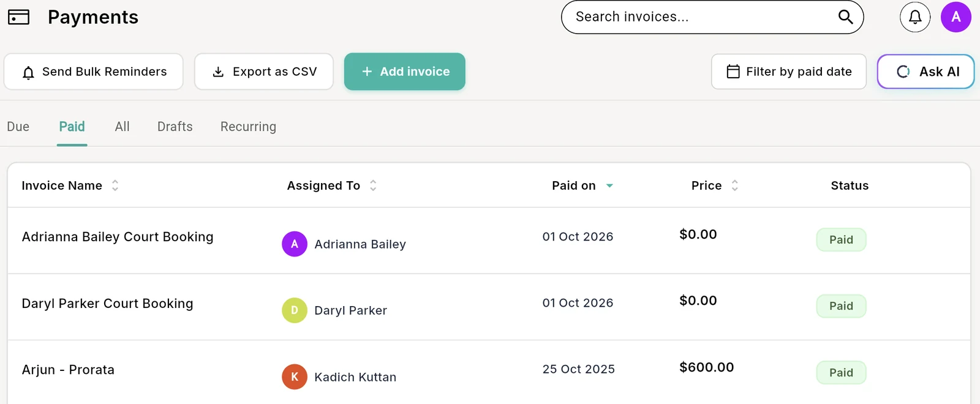The image size is (980, 404).
Task: Click the Ask AI button
Action: click(926, 72)
